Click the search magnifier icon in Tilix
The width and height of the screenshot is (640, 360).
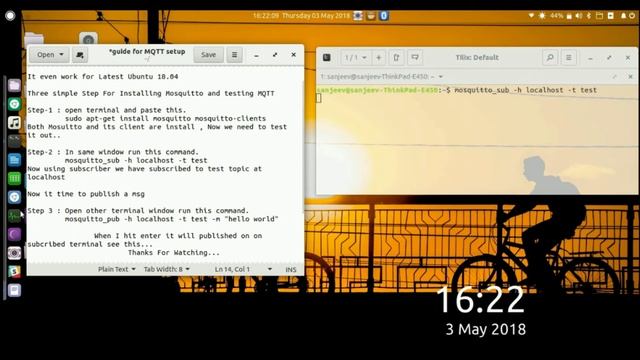pos(550,58)
